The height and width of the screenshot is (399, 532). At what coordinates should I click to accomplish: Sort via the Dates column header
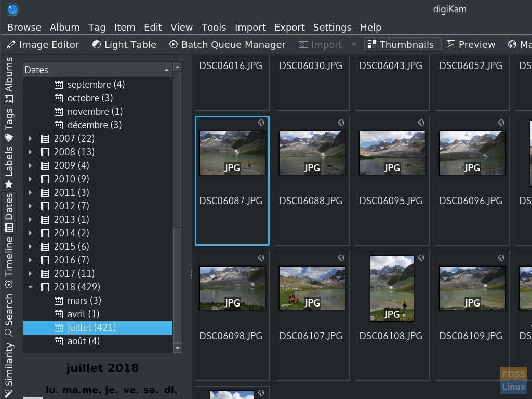[x=98, y=70]
